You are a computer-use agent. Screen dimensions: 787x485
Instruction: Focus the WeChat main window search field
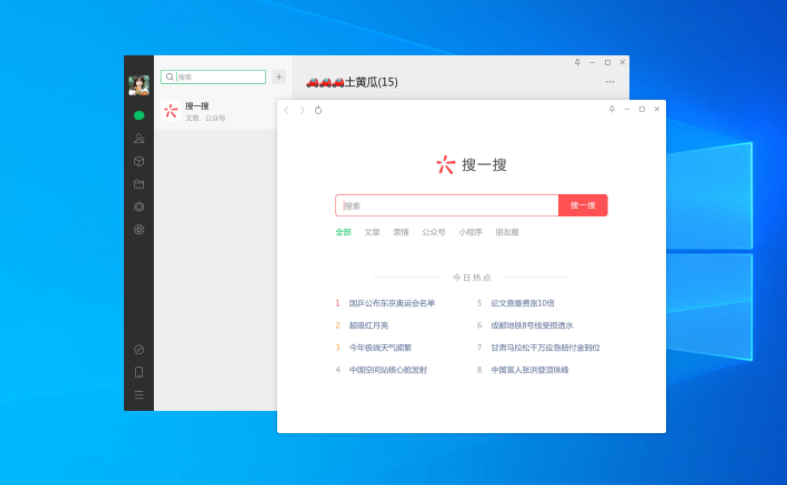(213, 77)
